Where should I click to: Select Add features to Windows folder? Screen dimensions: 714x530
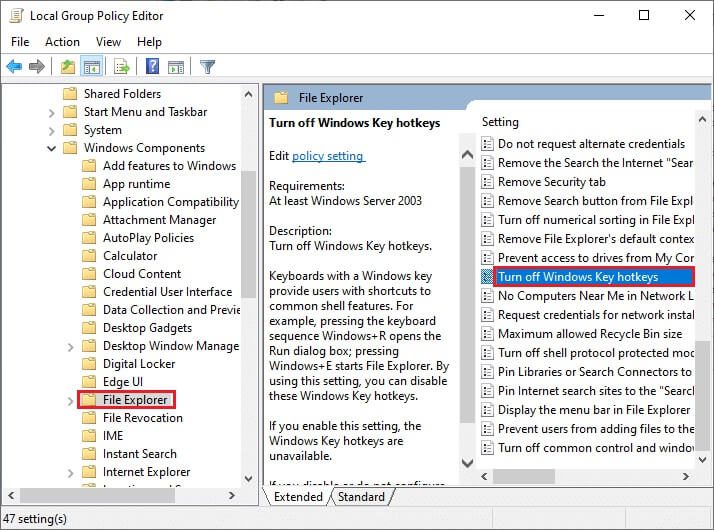(x=169, y=166)
